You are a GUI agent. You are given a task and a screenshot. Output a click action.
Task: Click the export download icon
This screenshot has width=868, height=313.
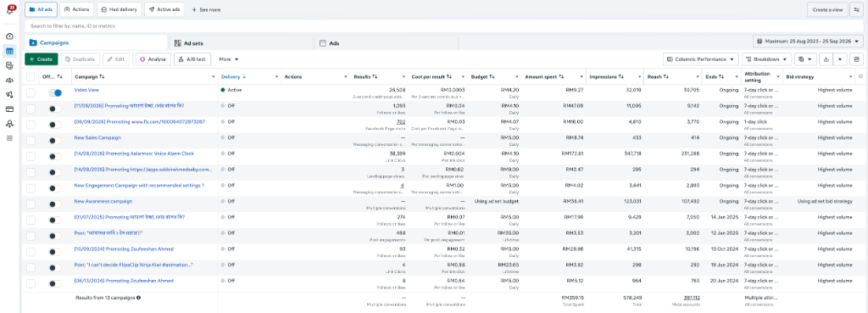826,59
